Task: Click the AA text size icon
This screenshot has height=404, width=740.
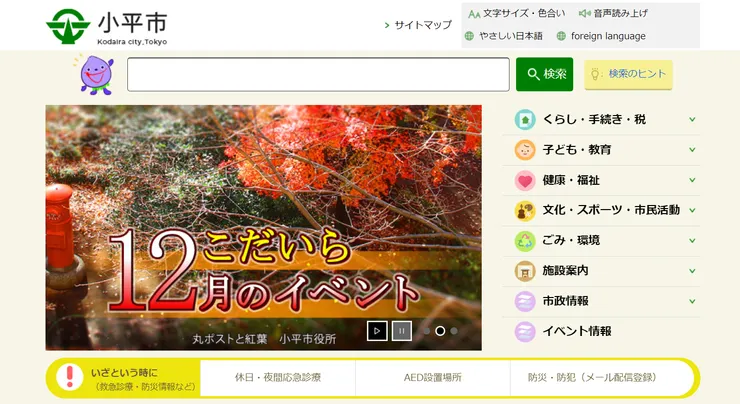Action: 474,14
